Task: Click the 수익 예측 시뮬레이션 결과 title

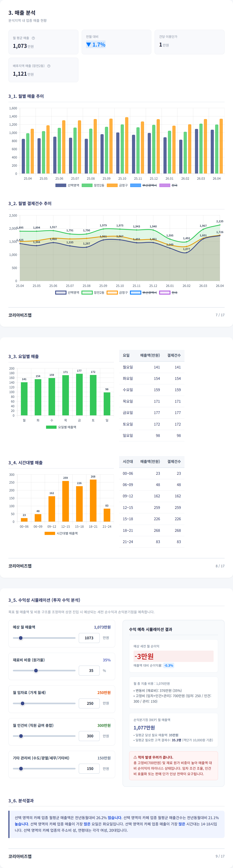Action: tap(151, 629)
